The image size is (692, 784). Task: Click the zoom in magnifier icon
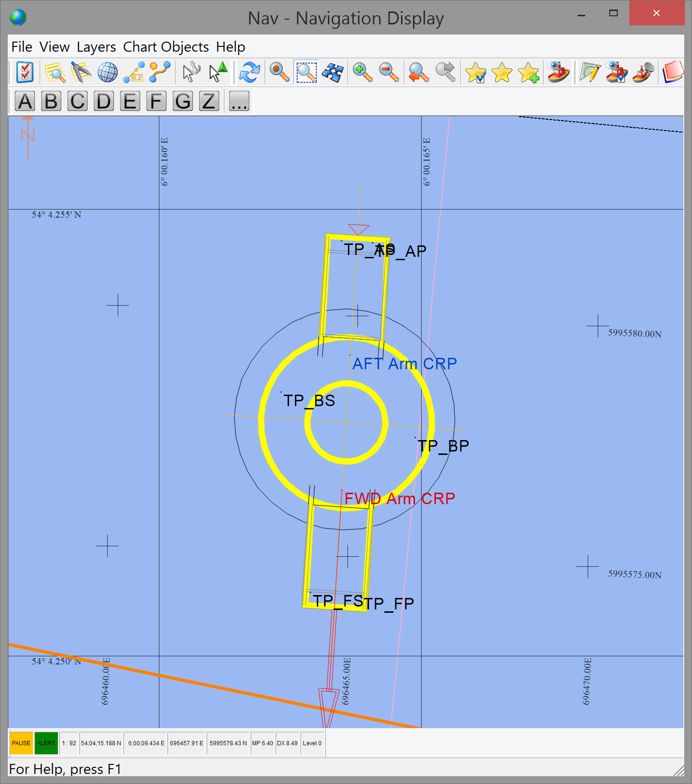(x=362, y=72)
